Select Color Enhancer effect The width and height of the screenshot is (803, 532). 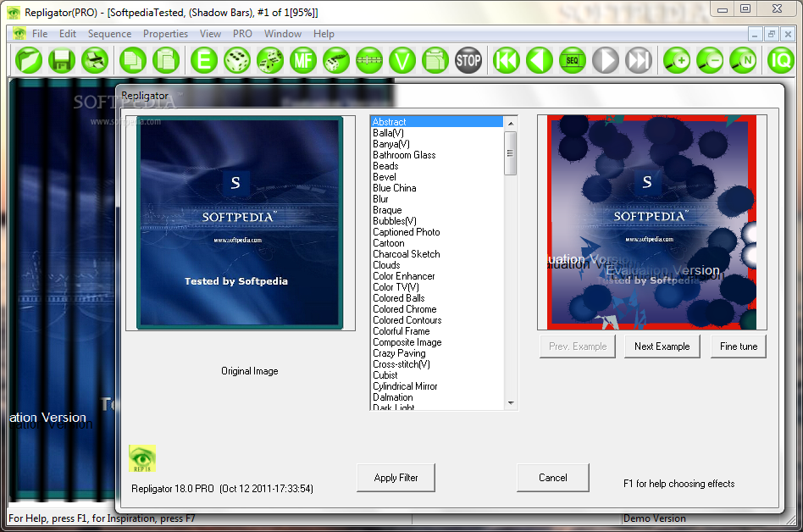pos(436,276)
